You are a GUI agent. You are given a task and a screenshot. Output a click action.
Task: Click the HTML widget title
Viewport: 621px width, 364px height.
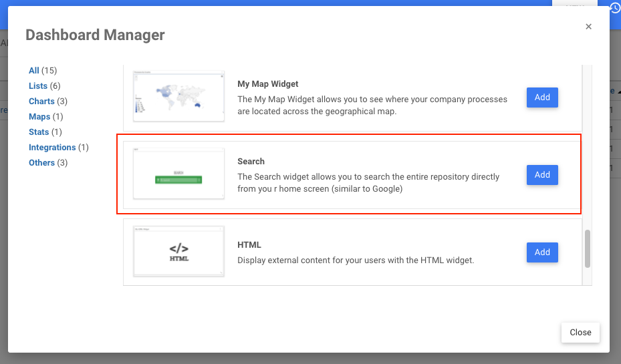(x=249, y=245)
